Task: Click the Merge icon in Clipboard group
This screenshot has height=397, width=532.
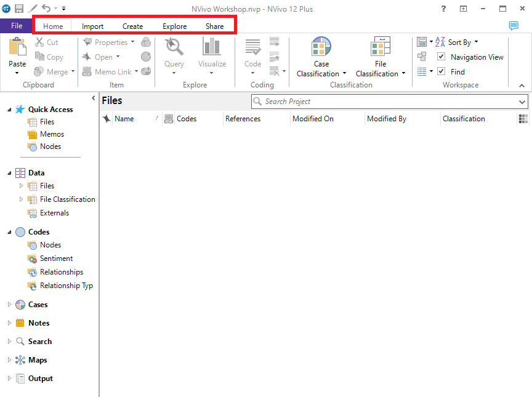Action: click(39, 71)
